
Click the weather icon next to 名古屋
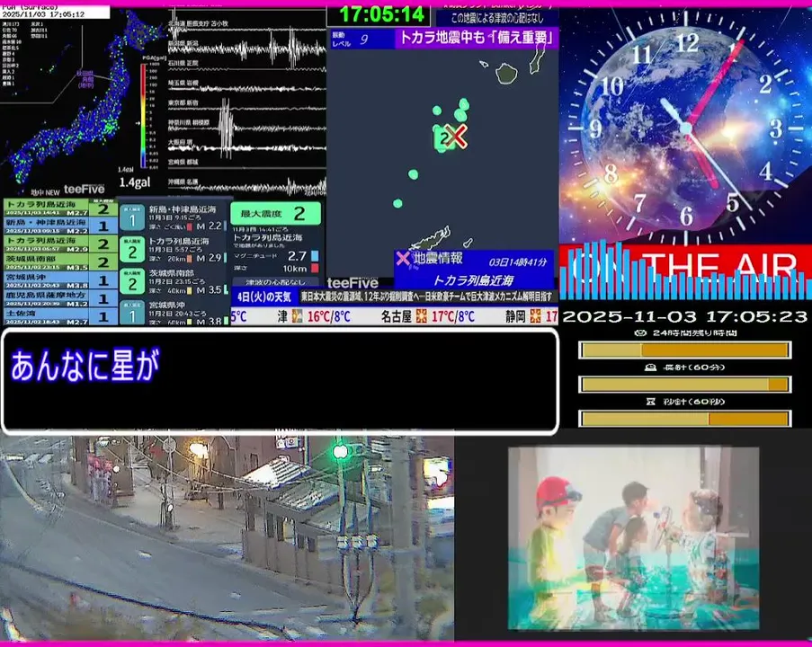point(422,315)
